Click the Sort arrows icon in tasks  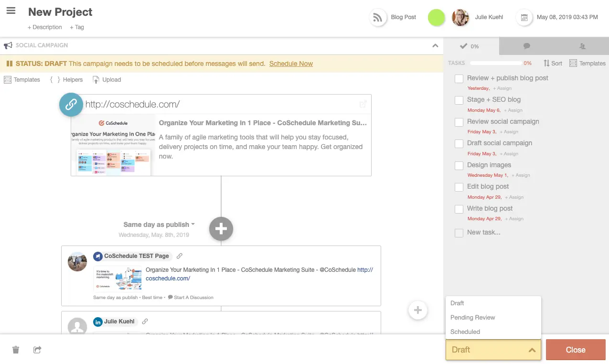coord(546,63)
